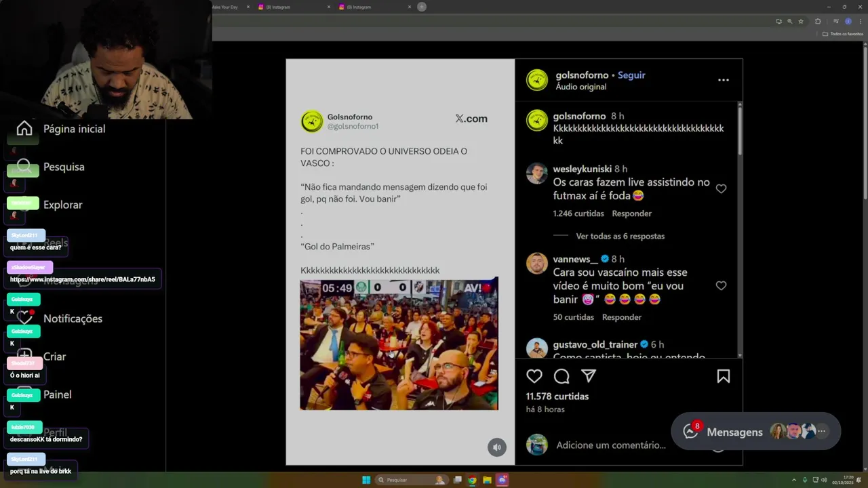Open File Explorer from the taskbar
This screenshot has height=488, width=868.
(x=487, y=480)
